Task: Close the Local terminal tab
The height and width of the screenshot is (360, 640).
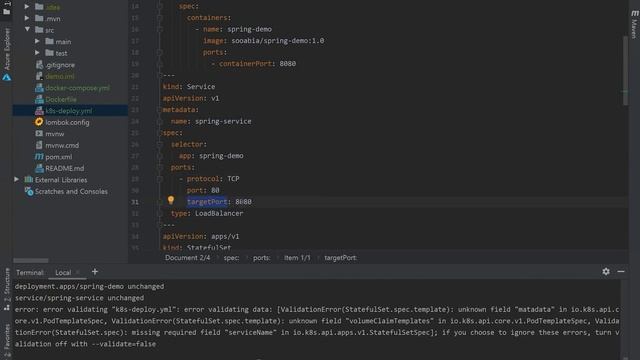Action: (78, 272)
